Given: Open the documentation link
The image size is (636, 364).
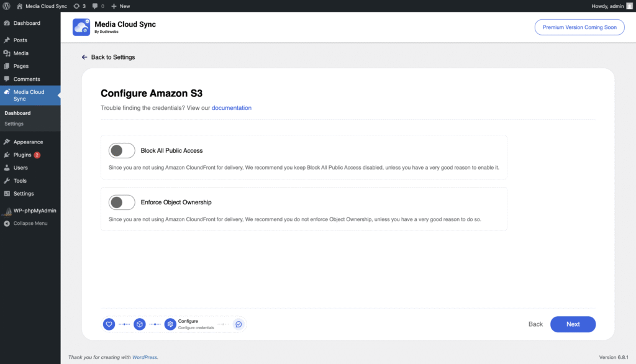Looking at the screenshot, I should coord(232,108).
